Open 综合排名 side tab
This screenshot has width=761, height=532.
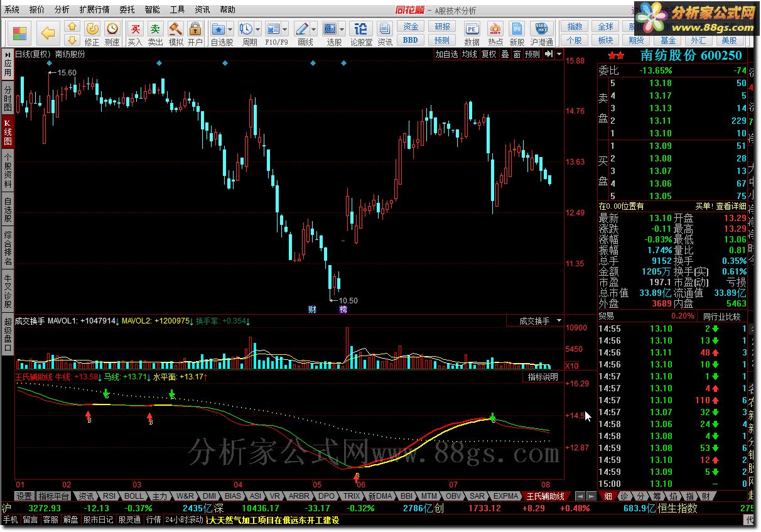coord(8,248)
